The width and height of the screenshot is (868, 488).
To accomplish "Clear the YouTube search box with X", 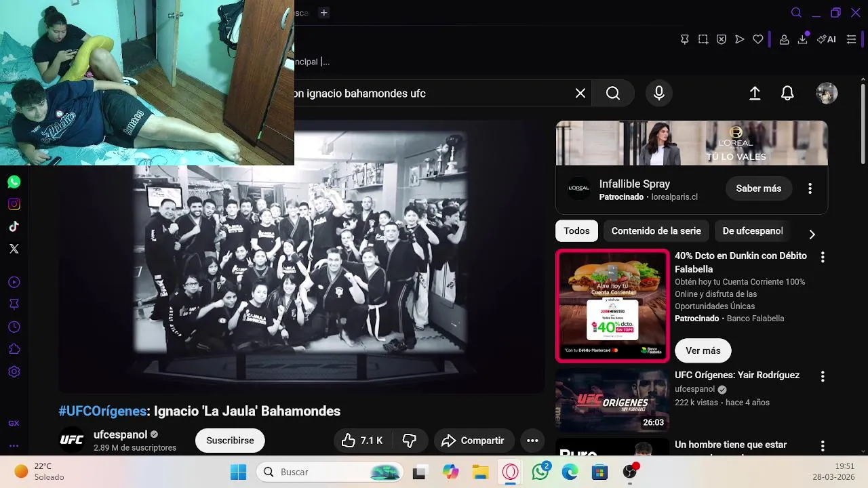I will [x=580, y=94].
